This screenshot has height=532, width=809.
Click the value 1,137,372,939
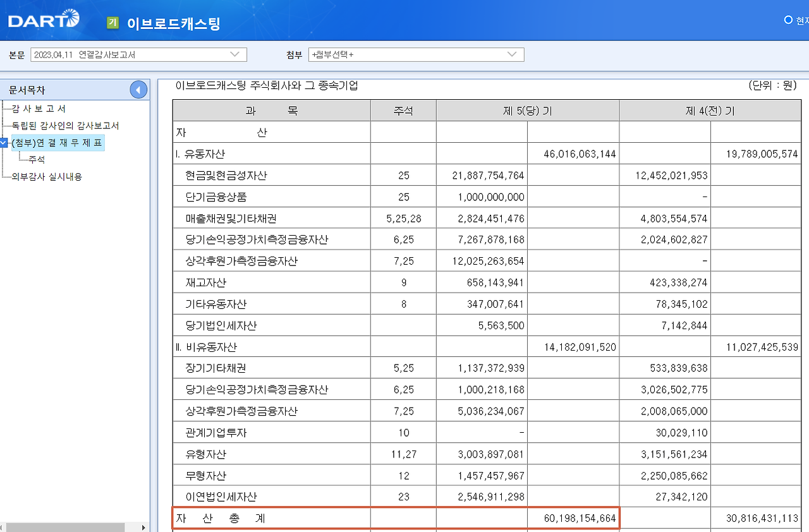(491, 368)
